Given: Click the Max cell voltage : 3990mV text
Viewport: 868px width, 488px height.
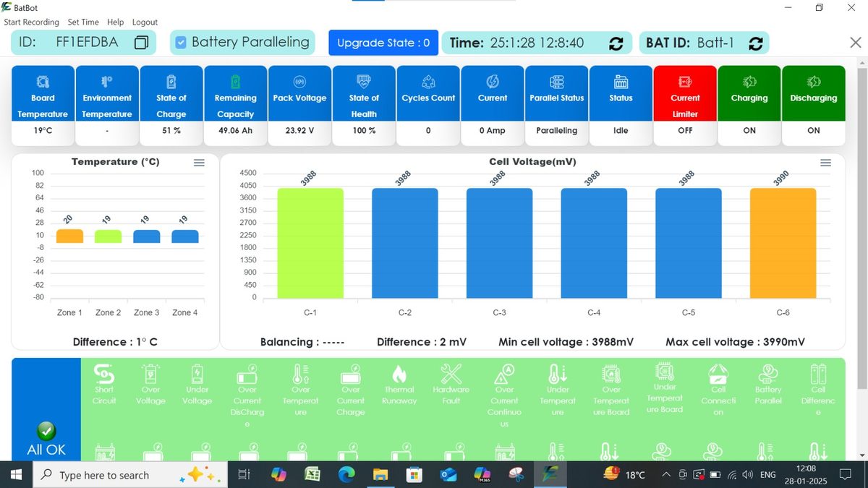Looking at the screenshot, I should click(x=735, y=342).
